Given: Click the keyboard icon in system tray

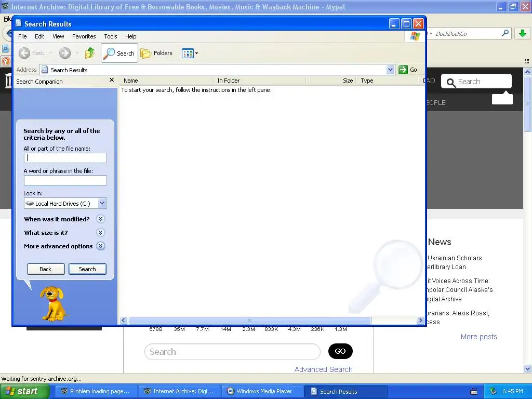Looking at the screenshot, I should pos(474,392).
